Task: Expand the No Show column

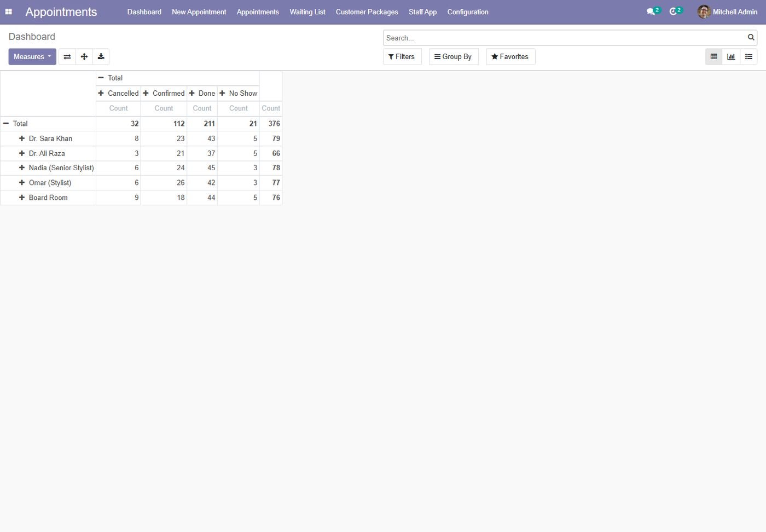Action: pos(238,93)
